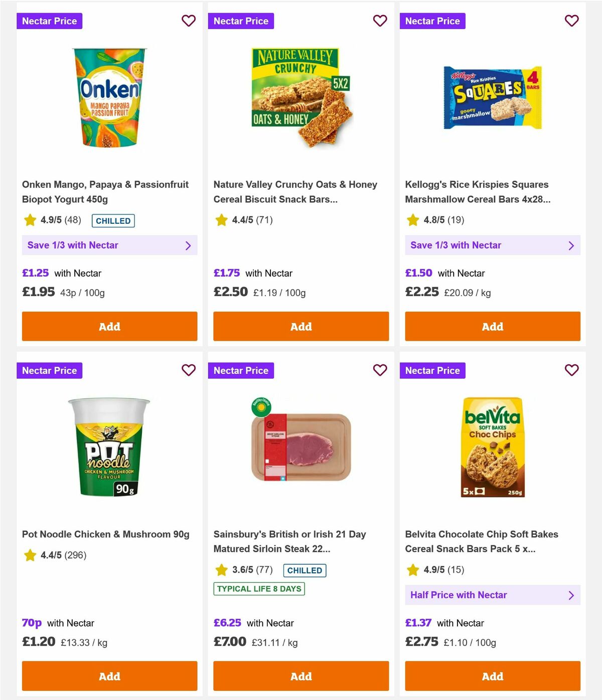Add Pot Noodle to favourites via heart icon
The height and width of the screenshot is (700, 602).
coord(189,370)
